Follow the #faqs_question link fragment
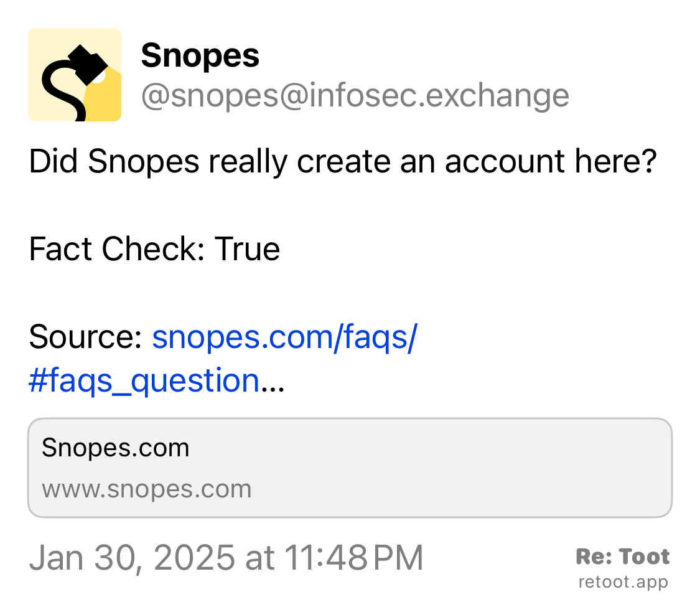The width and height of the screenshot is (700, 607). (x=144, y=379)
